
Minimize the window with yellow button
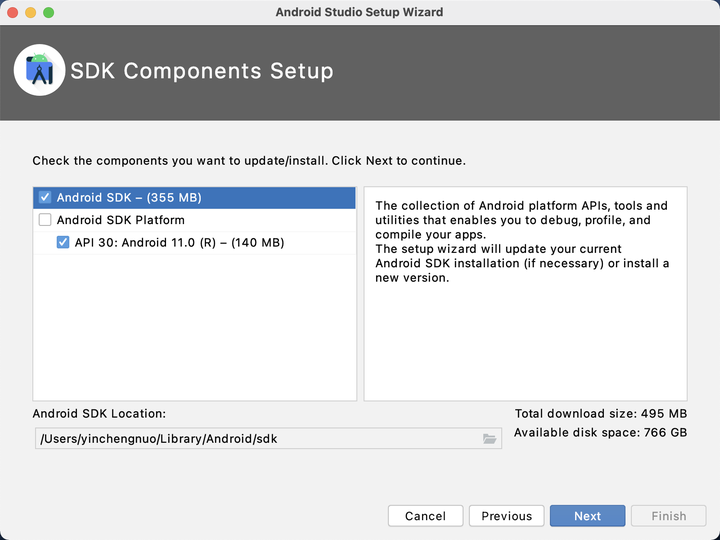(31, 12)
